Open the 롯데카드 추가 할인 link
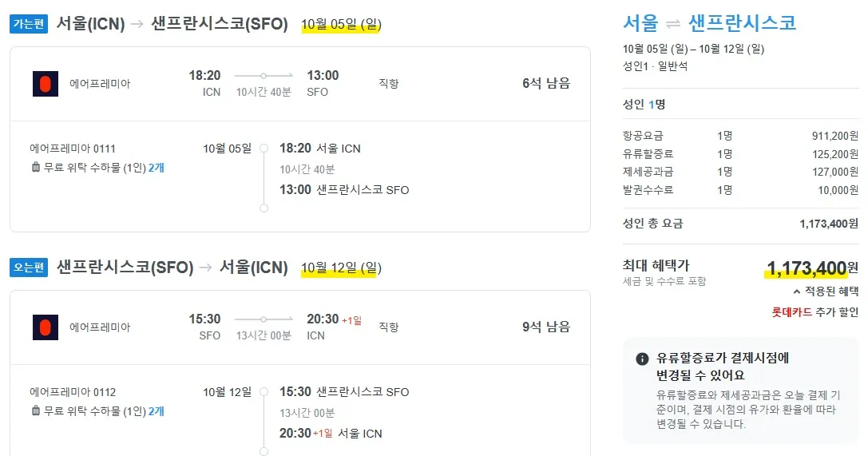The height and width of the screenshot is (456, 868). 815,312
